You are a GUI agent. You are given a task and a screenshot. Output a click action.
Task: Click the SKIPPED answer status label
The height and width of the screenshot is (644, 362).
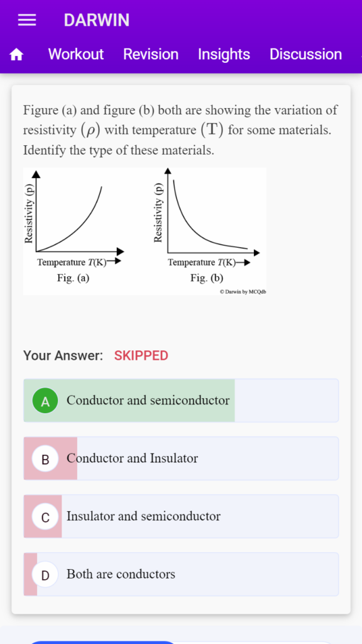pyautogui.click(x=141, y=356)
